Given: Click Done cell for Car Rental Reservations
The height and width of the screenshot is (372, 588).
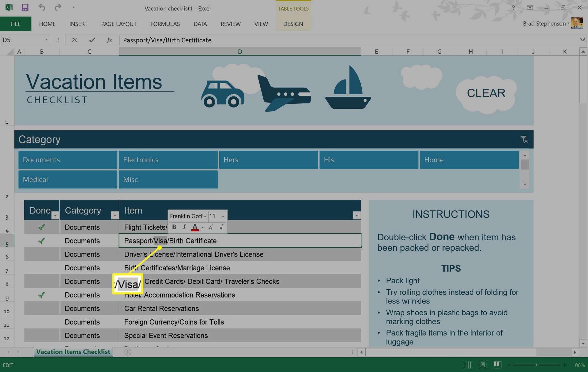Looking at the screenshot, I should coord(42,308).
